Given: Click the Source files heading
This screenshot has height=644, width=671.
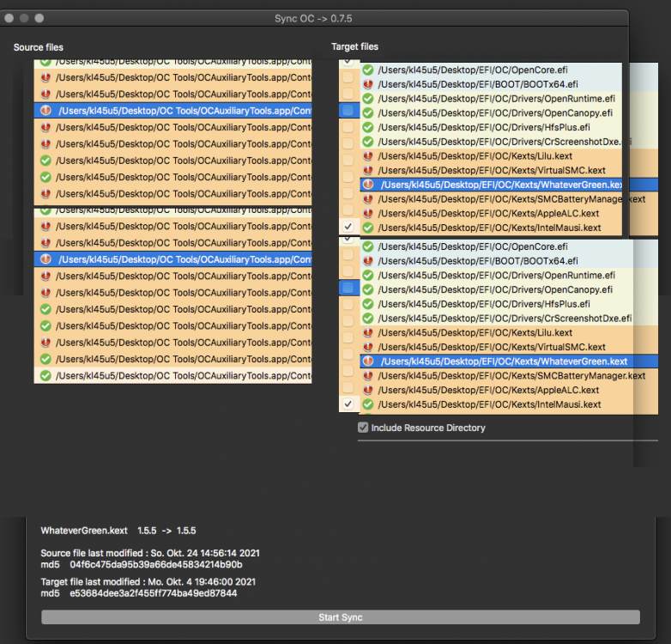Looking at the screenshot, I should point(38,47).
